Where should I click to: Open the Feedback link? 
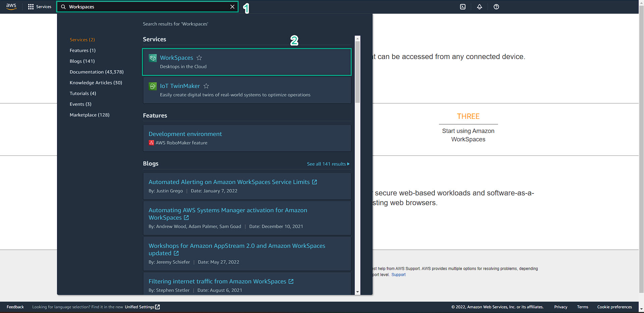[x=15, y=307]
